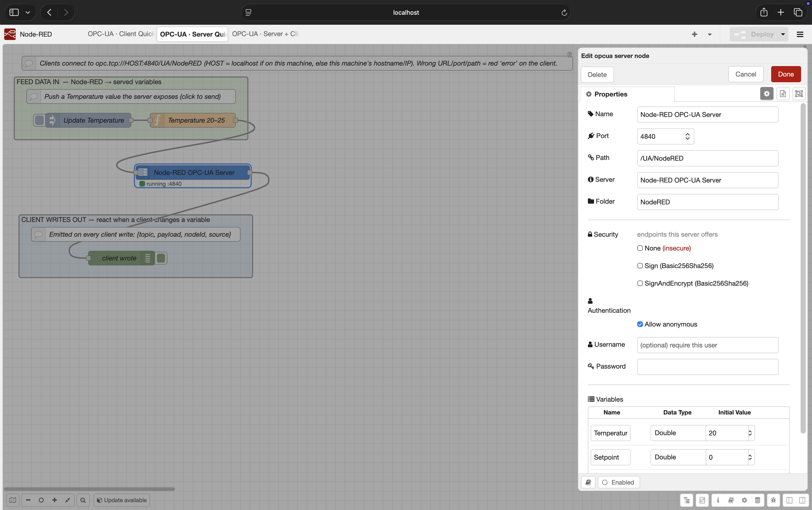This screenshot has width=812, height=510.
Task: Uncheck Allow anonymous authentication
Action: click(x=640, y=324)
